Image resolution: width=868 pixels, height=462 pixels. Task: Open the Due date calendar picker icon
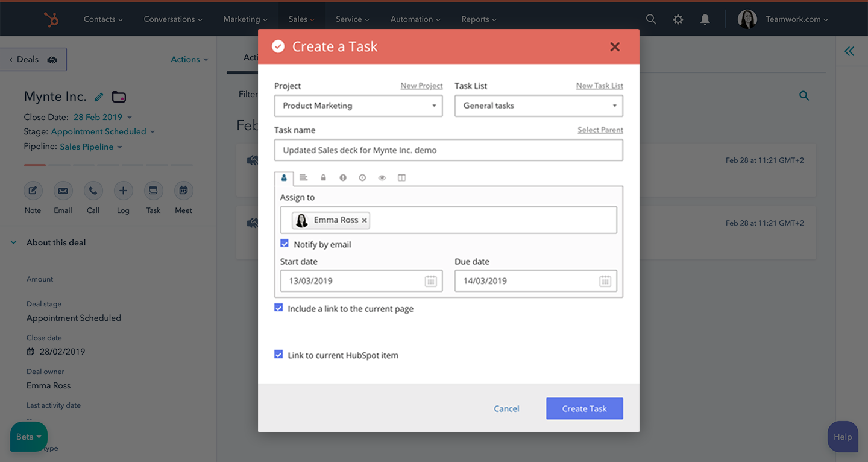click(x=605, y=281)
